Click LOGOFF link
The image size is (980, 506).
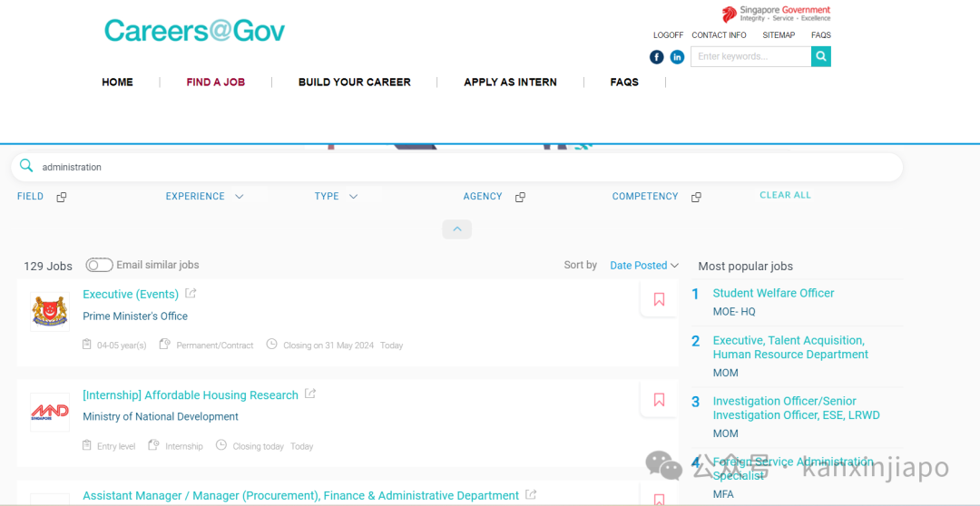(668, 35)
